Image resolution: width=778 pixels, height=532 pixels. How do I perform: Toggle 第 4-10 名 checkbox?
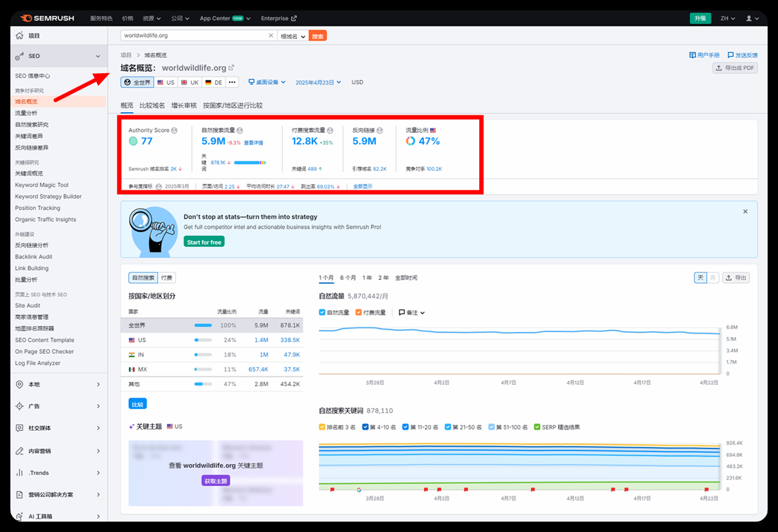pos(366,427)
